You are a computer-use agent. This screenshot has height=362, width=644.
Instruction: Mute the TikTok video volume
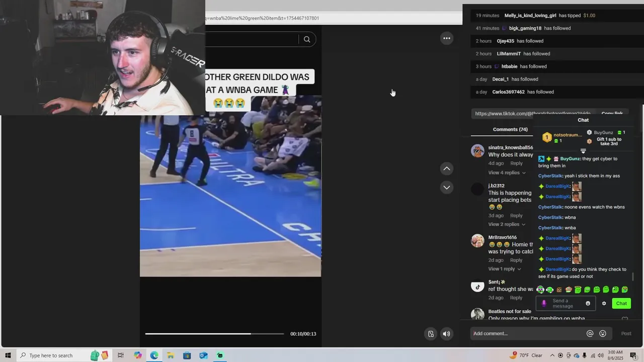coord(446,334)
